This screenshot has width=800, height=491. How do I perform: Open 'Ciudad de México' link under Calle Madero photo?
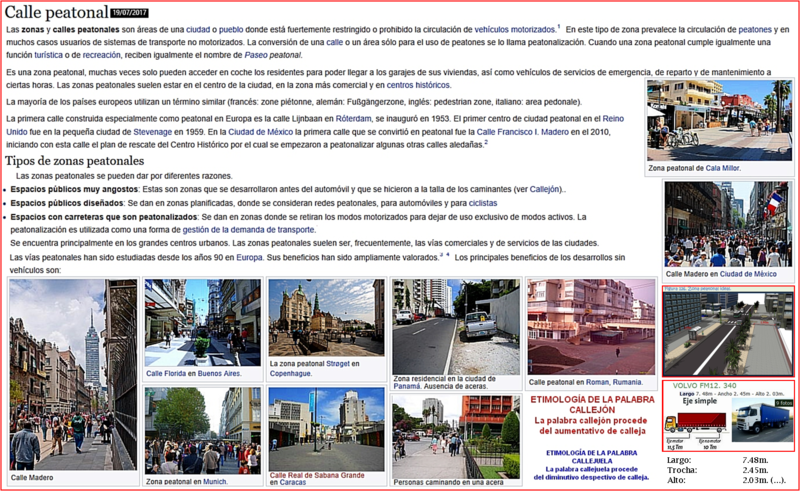(x=748, y=274)
